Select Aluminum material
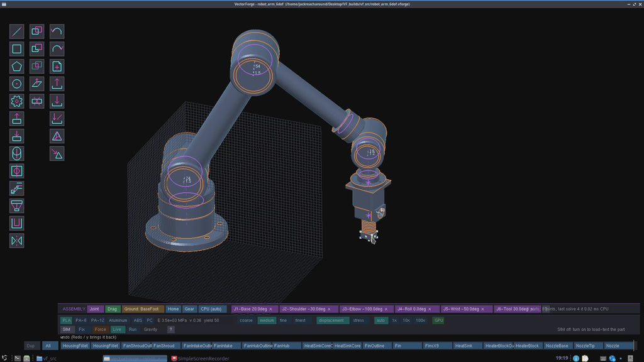This screenshot has width=644, height=362. click(118, 320)
